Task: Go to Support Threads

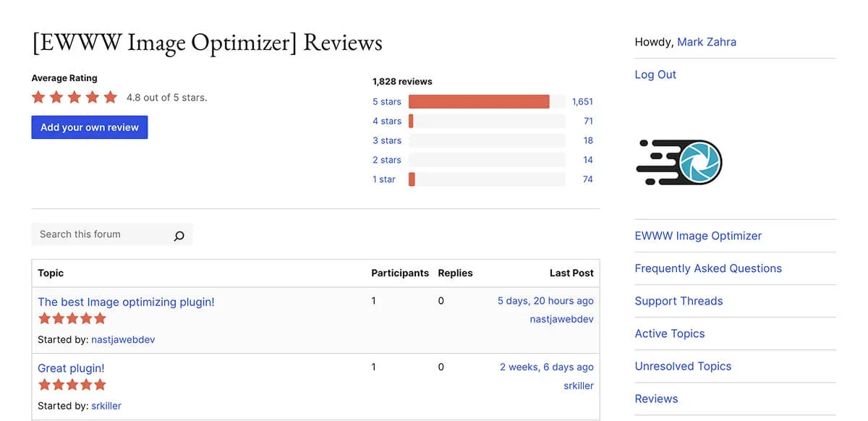Action: coord(678,301)
